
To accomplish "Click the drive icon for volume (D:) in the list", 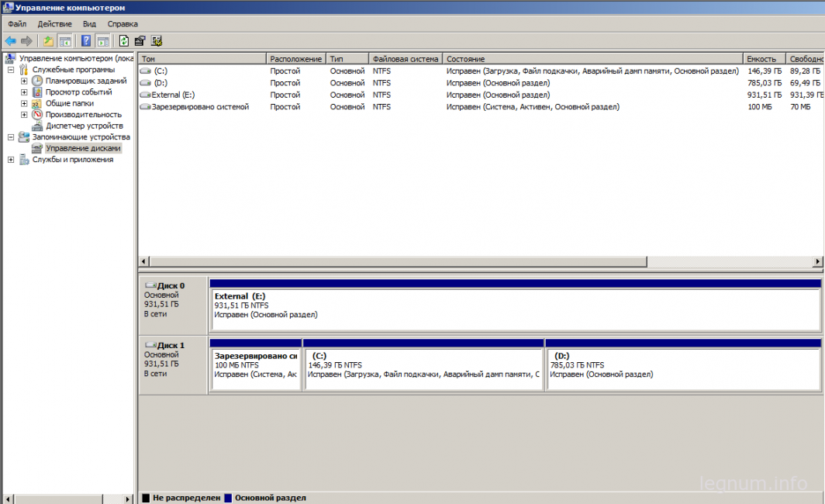I will (x=146, y=83).
